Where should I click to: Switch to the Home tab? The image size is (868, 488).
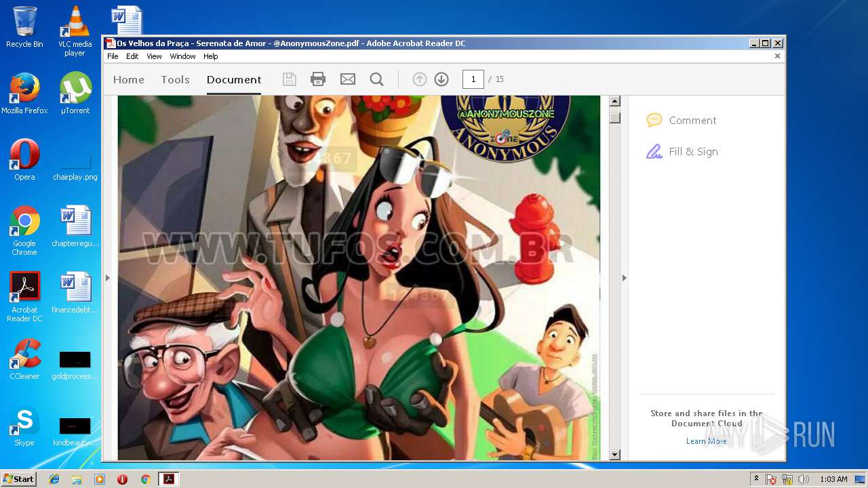click(x=129, y=79)
